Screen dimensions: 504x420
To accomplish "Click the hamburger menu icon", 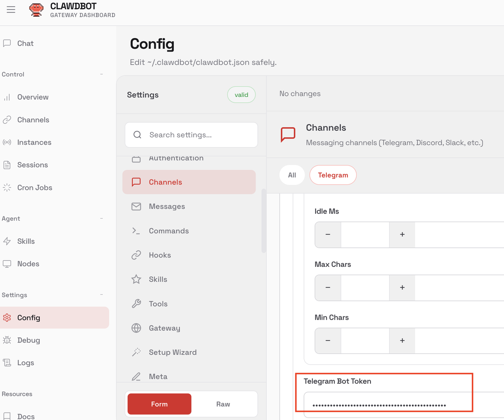I will point(11,9).
